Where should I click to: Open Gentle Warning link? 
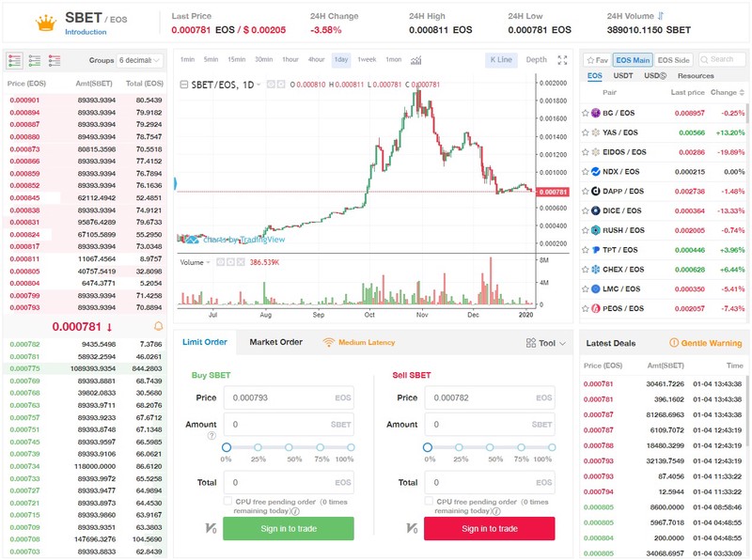[x=712, y=343]
